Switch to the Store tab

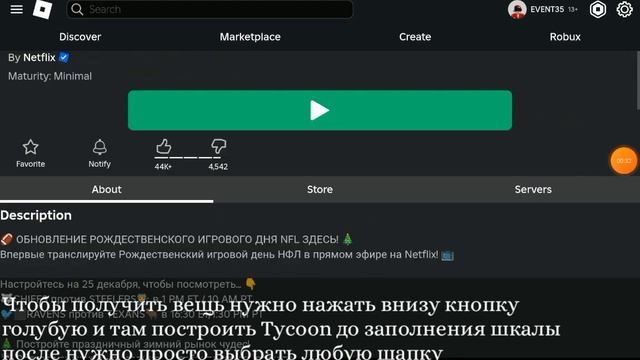320,189
